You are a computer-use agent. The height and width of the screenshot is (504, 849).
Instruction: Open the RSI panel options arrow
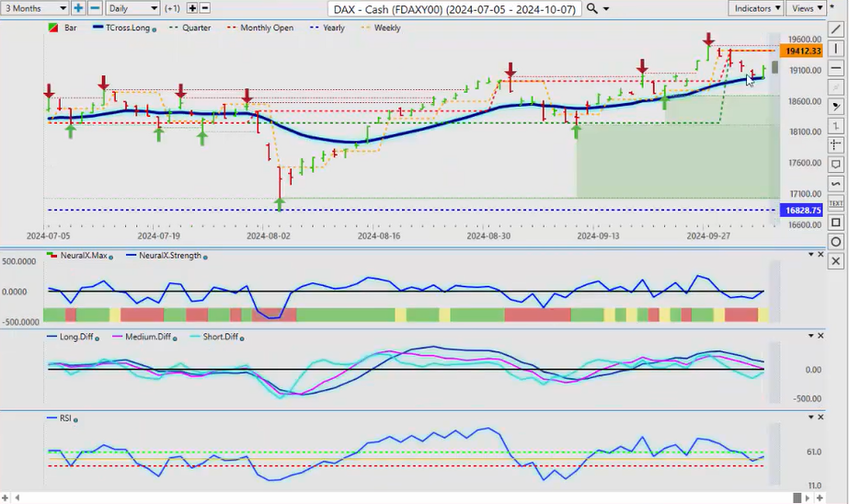(x=811, y=417)
